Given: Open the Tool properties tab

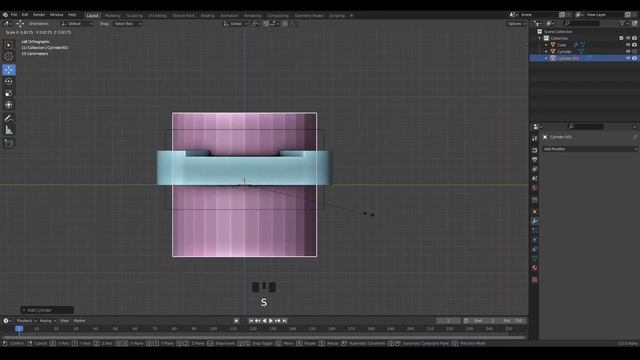Looking at the screenshot, I should [x=534, y=139].
